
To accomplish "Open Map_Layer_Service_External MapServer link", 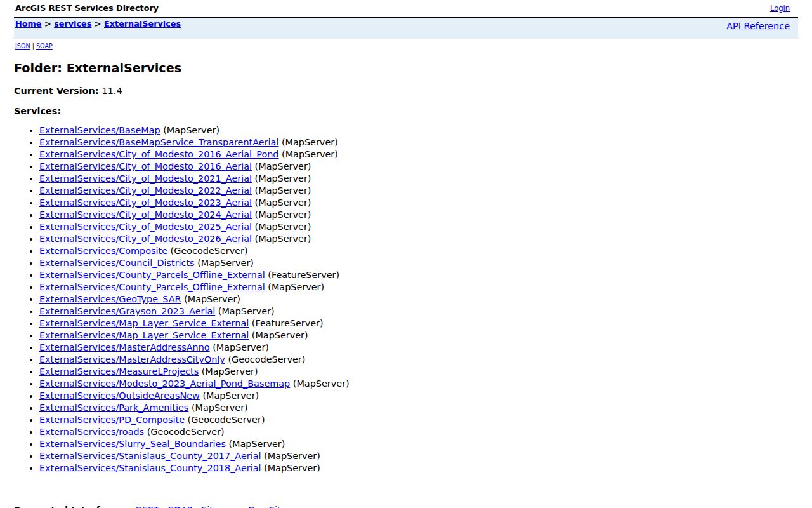I will point(144,335).
